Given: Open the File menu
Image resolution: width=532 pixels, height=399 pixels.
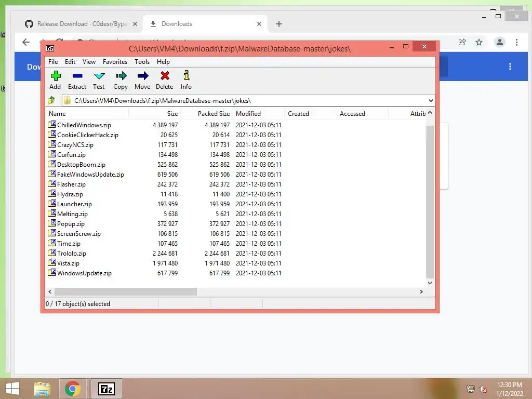Looking at the screenshot, I should click(x=53, y=62).
